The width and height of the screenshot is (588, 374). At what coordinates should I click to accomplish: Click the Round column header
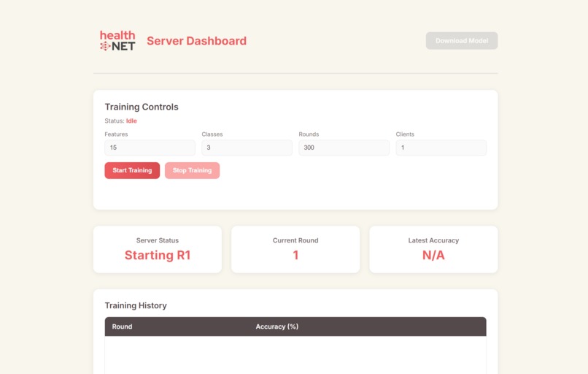(122, 327)
